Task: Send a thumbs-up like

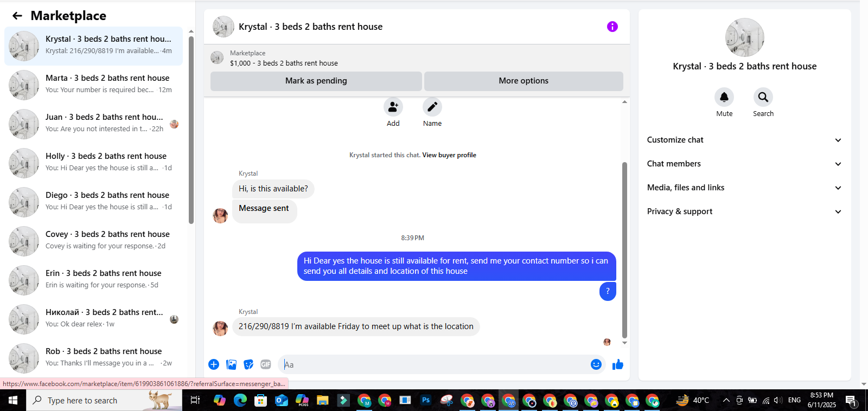Action: pos(618,364)
